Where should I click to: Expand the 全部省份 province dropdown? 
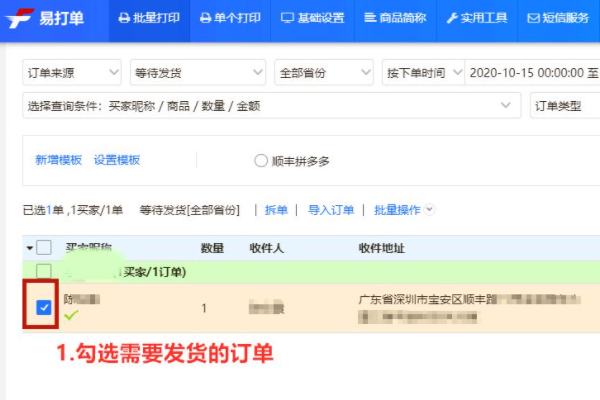pos(324,72)
